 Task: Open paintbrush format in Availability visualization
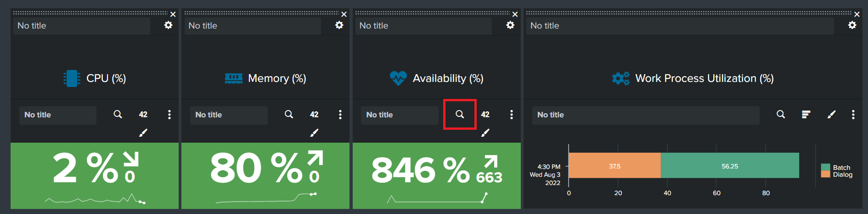tap(485, 133)
